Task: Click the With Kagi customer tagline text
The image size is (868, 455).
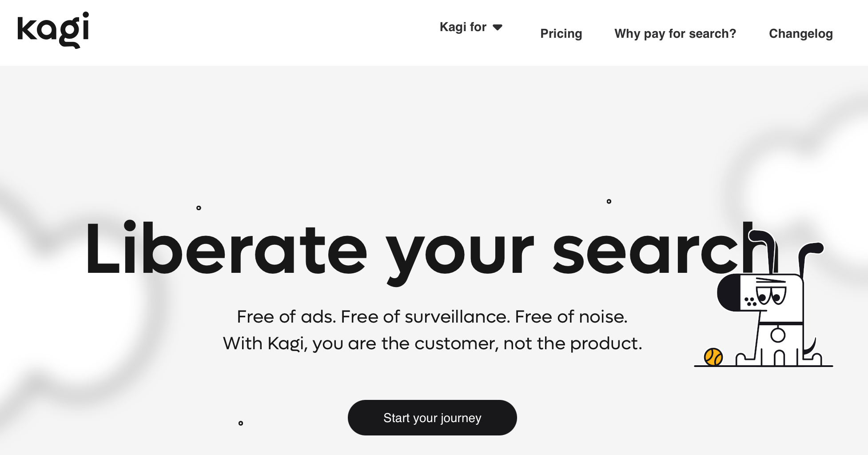Action: coord(432,343)
